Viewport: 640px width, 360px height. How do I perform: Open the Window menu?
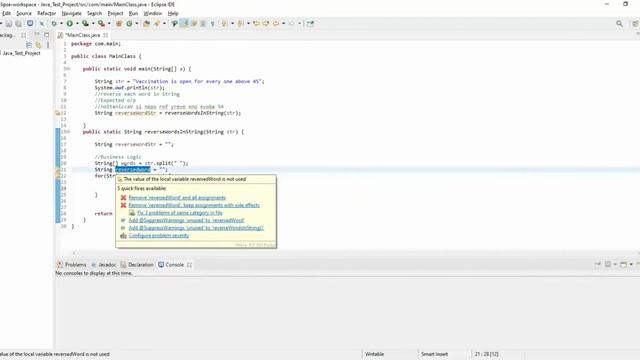click(x=153, y=13)
